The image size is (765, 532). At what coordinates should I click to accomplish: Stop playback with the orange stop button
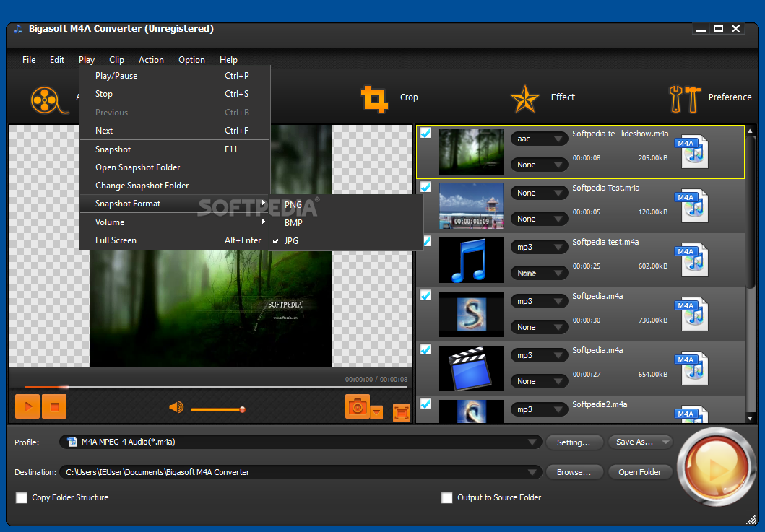[54, 406]
